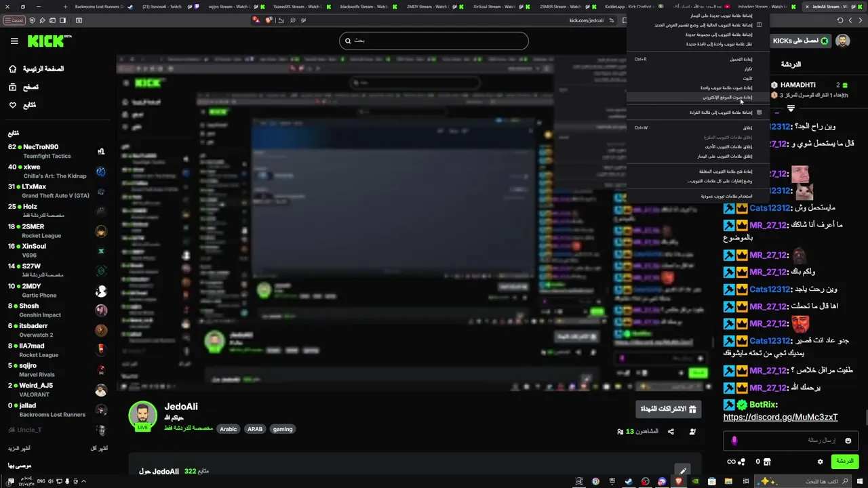Open File Explorer from the taskbar
868x488 pixels.
coord(728,481)
